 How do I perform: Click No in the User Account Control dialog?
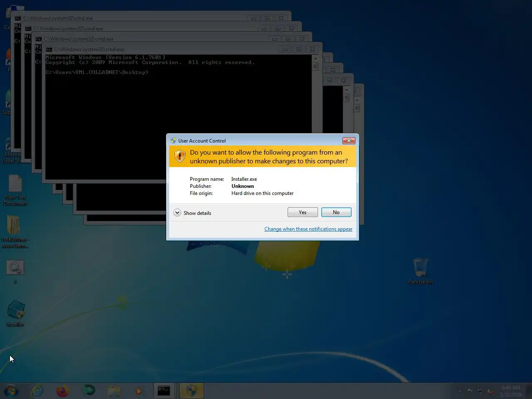click(336, 212)
